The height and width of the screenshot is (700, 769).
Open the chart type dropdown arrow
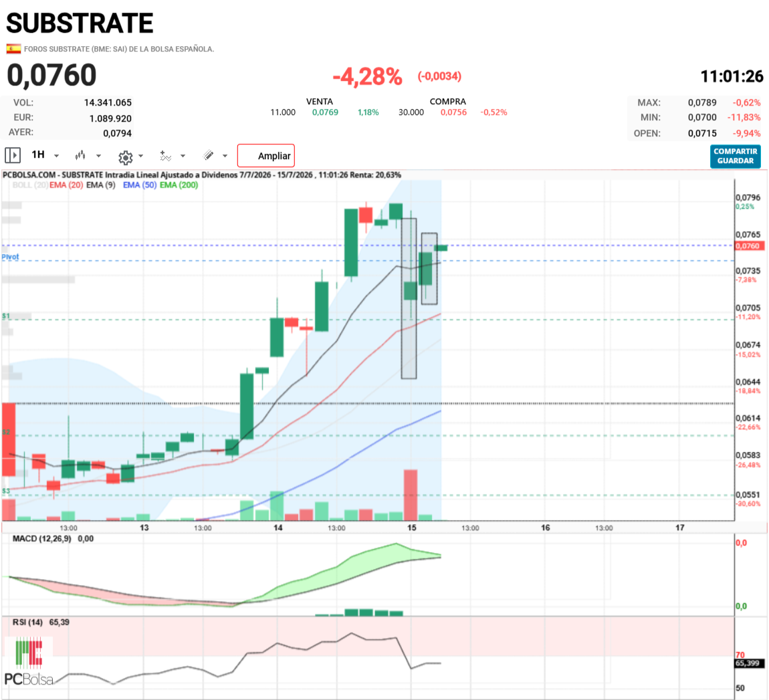[98, 156]
